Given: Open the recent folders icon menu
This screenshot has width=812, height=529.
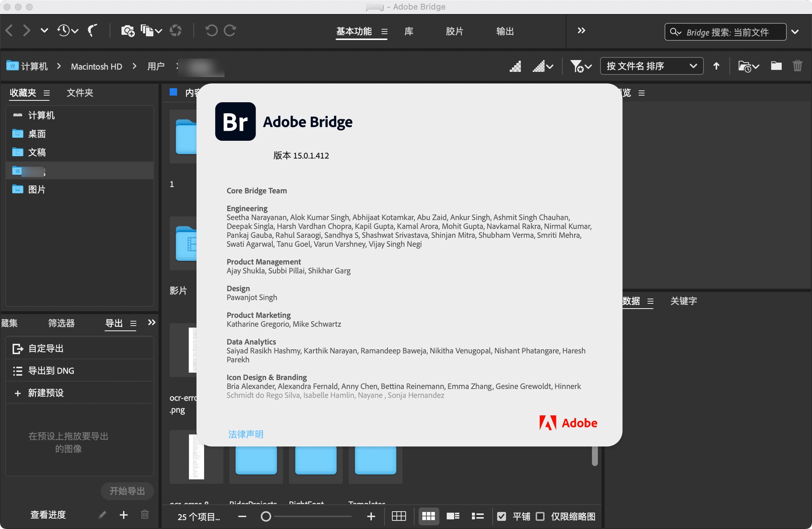Looking at the screenshot, I should 749,66.
